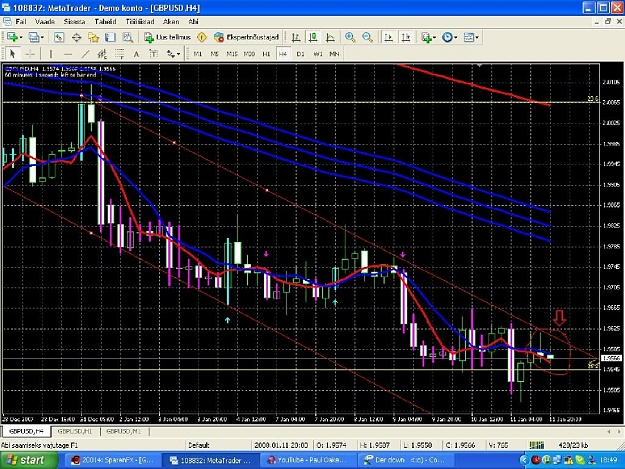Screen dimensions: 625x469
Task: Click the connection status bars icon
Action: 537,445
